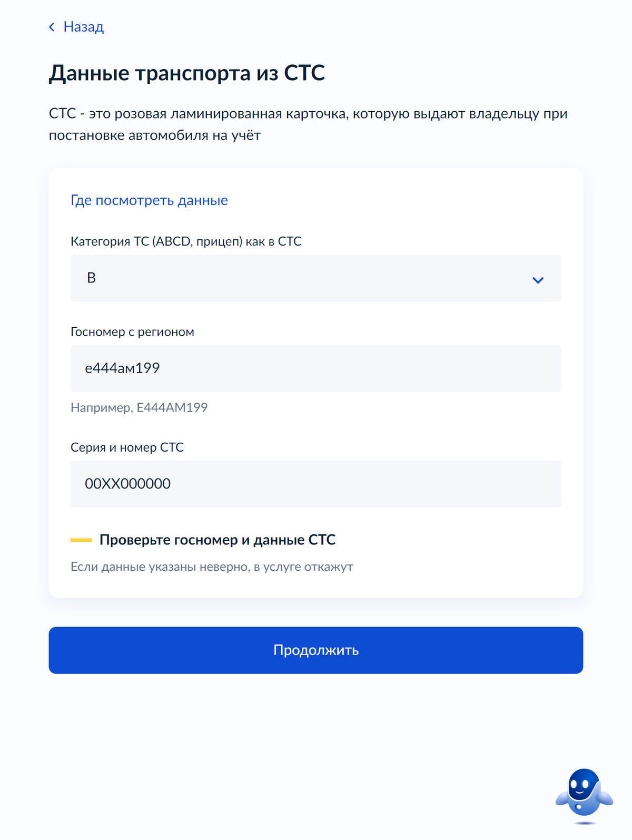Click the 'Проверьте госномер и данные СТС' notice
Viewport: 632px width, 840px height.
pos(218,540)
